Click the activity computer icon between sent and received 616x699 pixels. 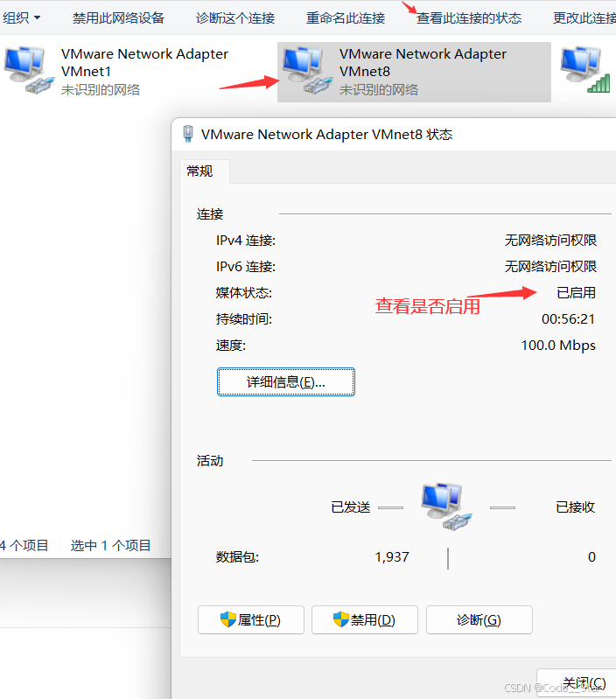[x=446, y=507]
